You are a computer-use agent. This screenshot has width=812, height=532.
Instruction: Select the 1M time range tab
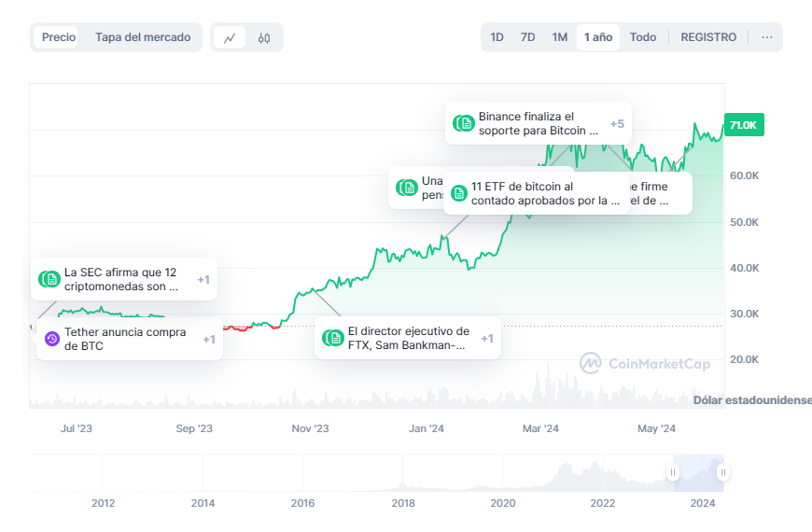tap(559, 37)
